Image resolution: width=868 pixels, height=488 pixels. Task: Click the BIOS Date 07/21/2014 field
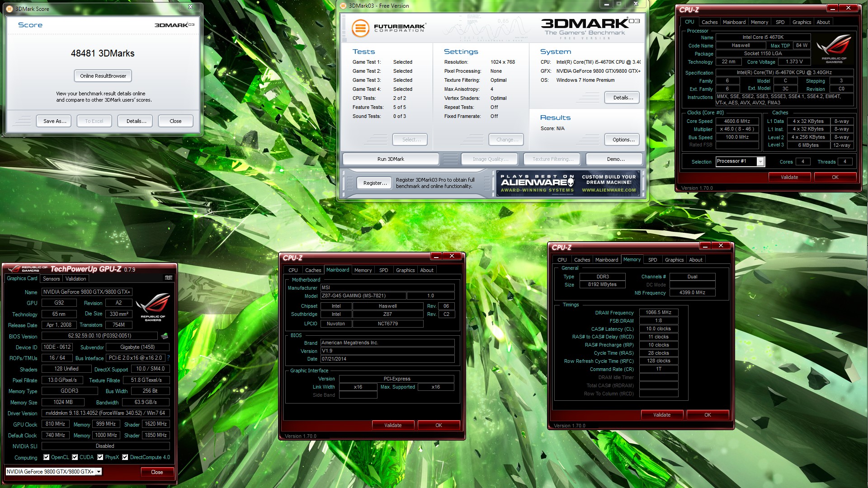point(387,359)
